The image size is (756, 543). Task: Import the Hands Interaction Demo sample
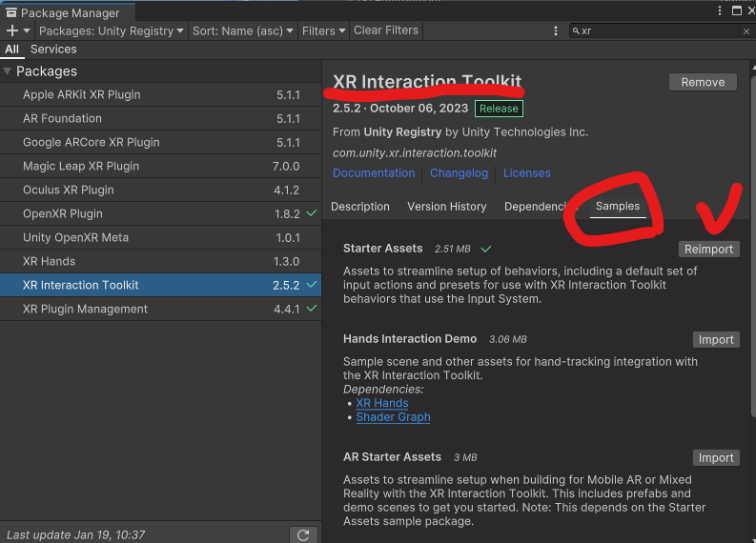716,340
